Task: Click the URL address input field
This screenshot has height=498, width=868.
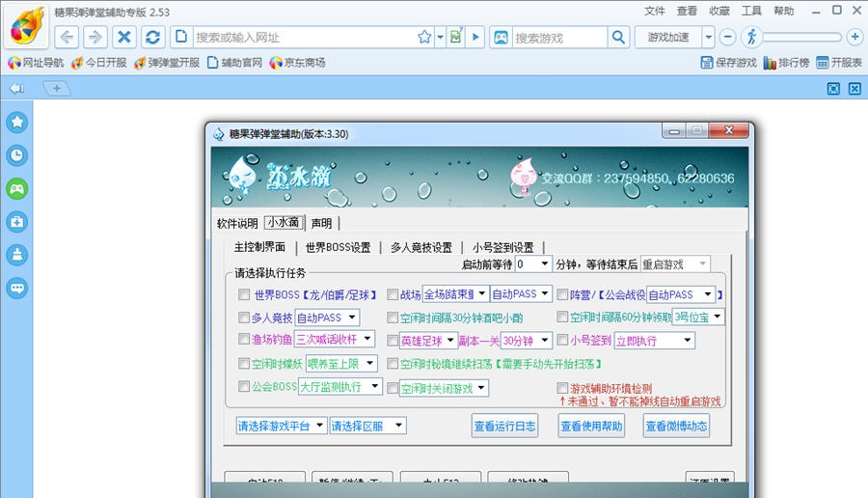Action: coord(304,37)
